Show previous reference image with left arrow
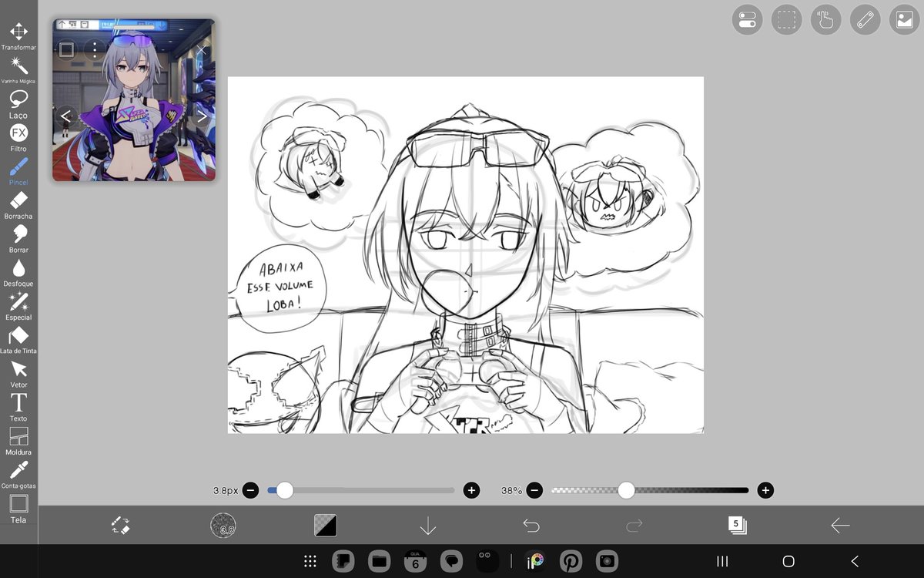Viewport: 924px width, 578px height. pyautogui.click(x=65, y=116)
